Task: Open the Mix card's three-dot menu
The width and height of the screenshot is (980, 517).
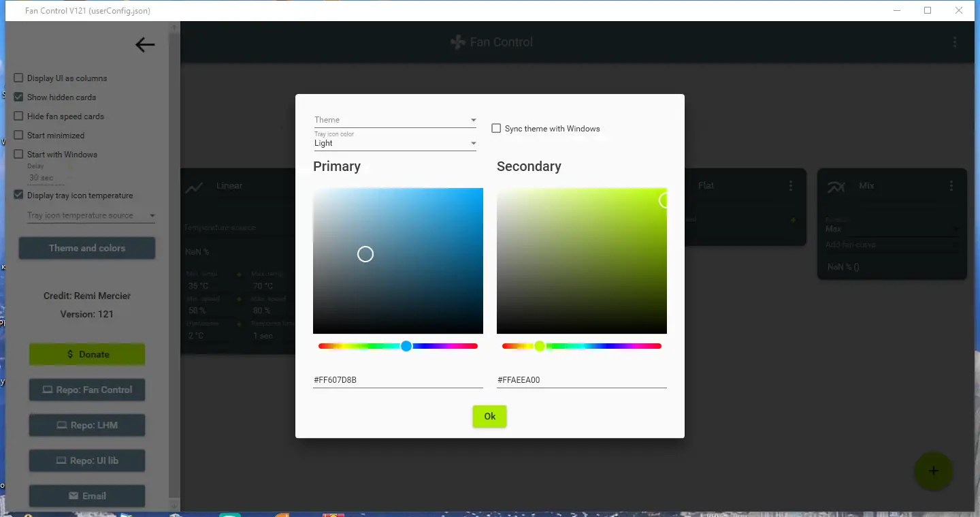Action: (x=951, y=185)
